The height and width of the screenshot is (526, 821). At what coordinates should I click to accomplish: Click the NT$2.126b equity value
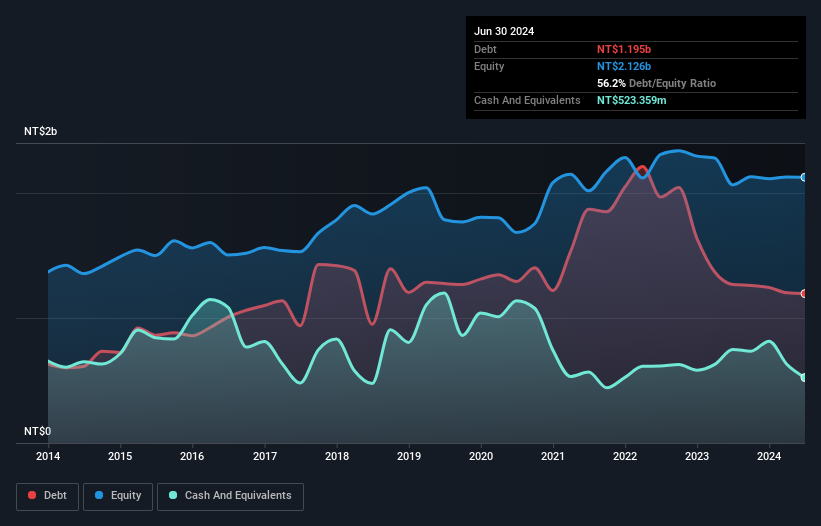(x=624, y=66)
